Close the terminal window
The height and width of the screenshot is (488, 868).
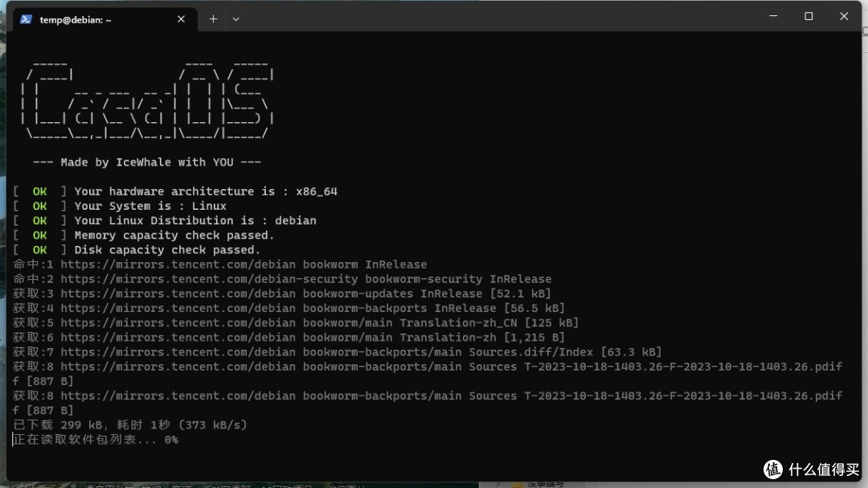844,16
